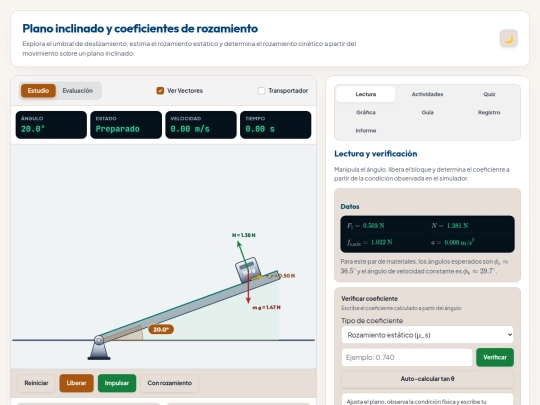Click the Velocidad 0.00 m/s readout

pos(201,125)
